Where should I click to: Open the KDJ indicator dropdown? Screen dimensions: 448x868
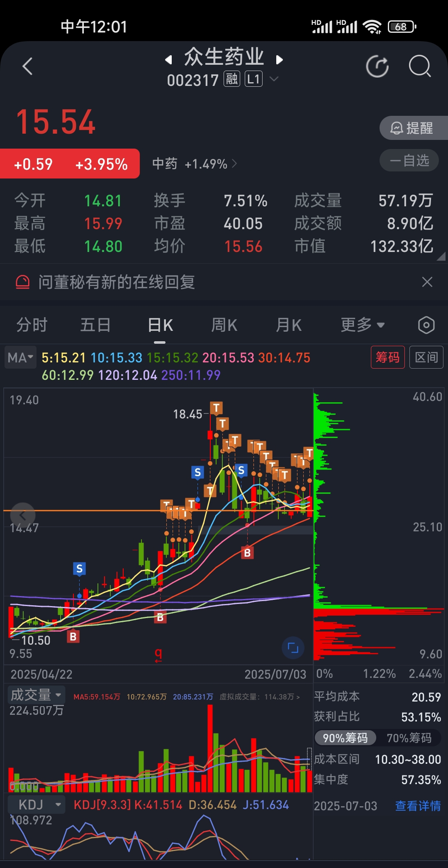pyautogui.click(x=36, y=804)
